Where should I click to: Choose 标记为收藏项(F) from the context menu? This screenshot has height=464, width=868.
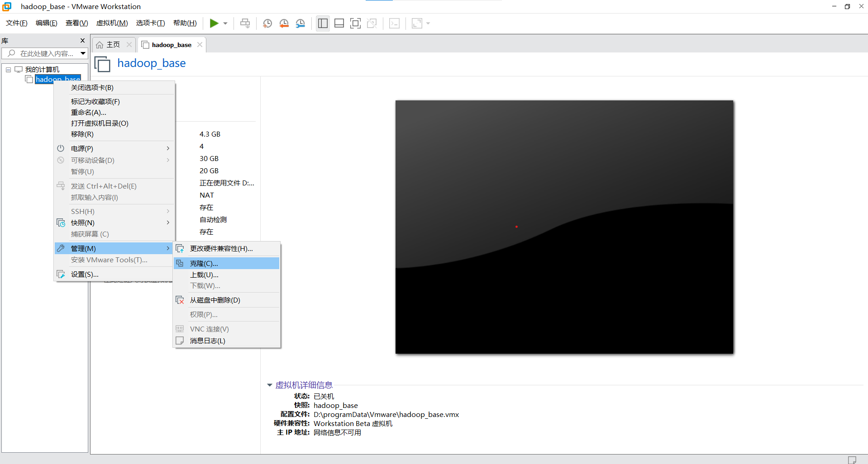(x=114, y=102)
